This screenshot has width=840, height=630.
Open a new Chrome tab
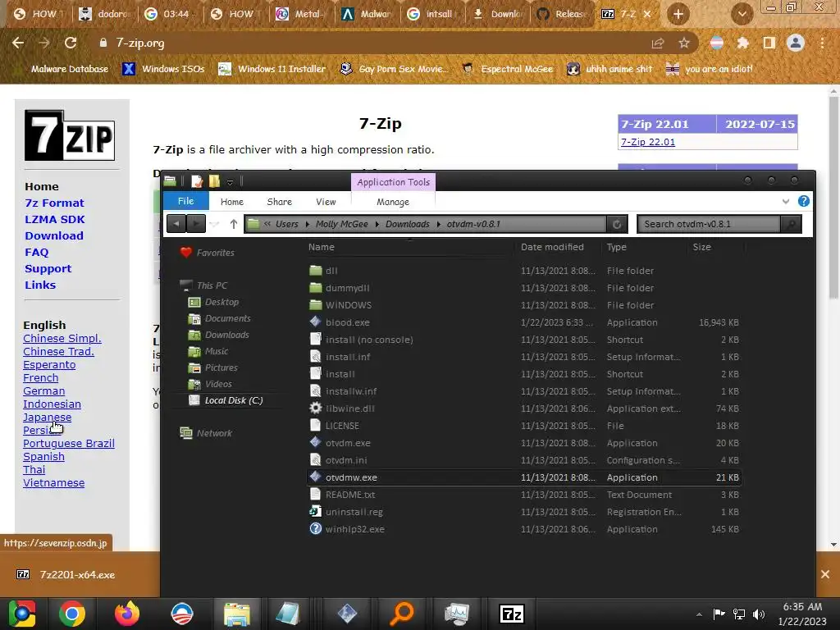coord(678,14)
